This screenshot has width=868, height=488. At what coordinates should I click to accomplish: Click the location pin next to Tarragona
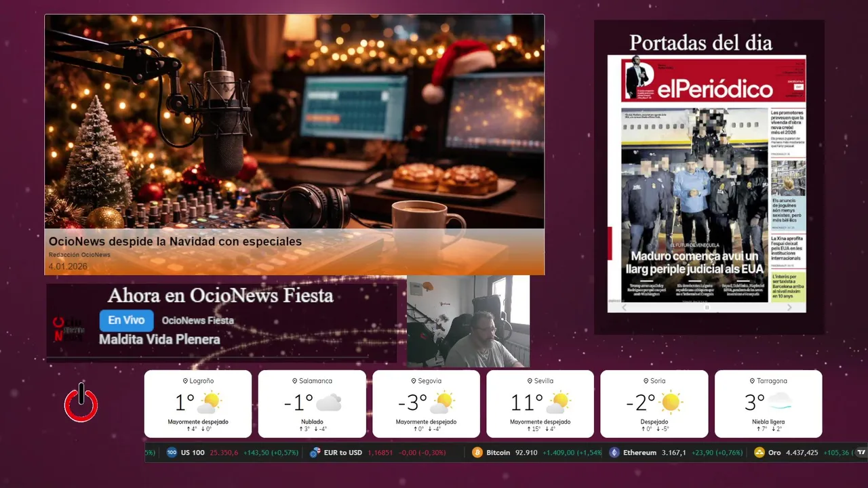[751, 381]
